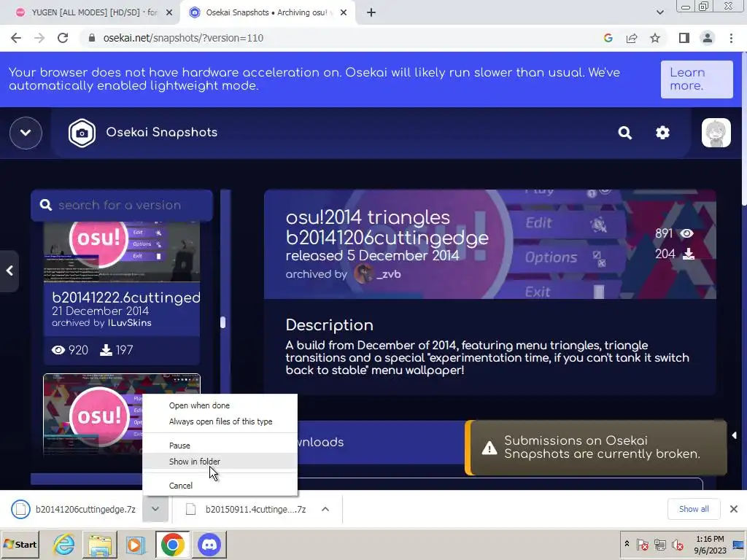Bookmark this page with the star
The height and width of the screenshot is (560, 747).
coord(655,38)
